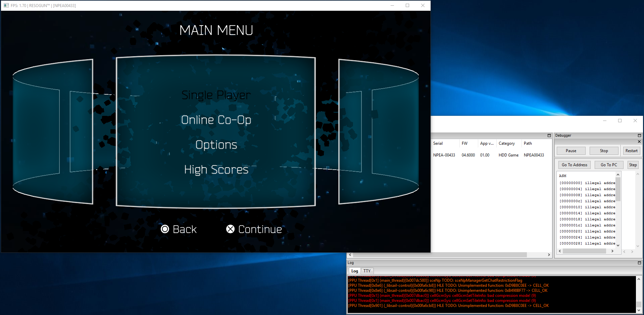The image size is (644, 315).
Task: Minimize the RESOGUN game window
Action: pos(392,5)
